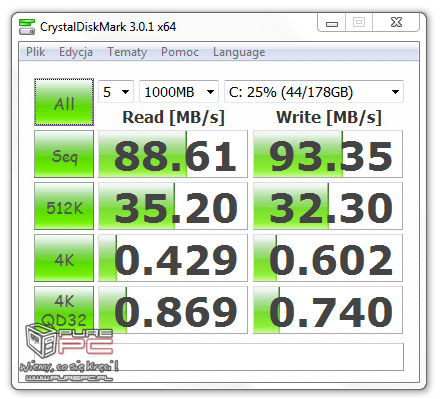
Task: Run all benchmarks with the All button
Action: pos(64,102)
